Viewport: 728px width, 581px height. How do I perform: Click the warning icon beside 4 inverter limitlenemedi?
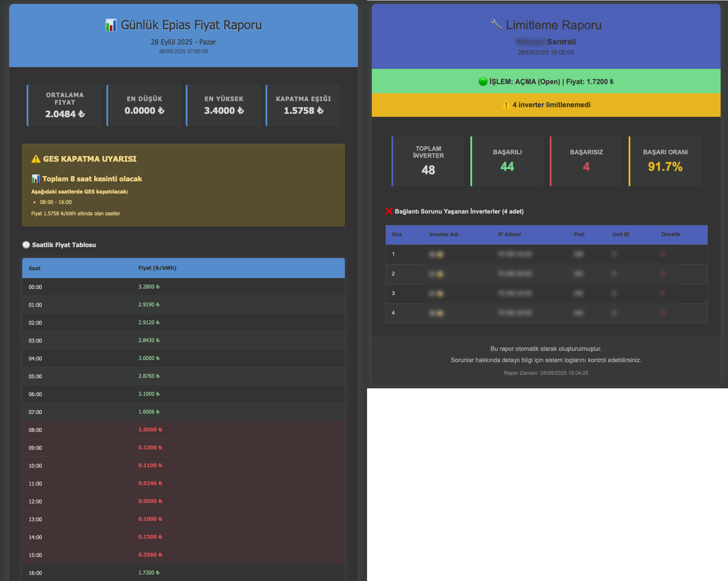pos(506,105)
